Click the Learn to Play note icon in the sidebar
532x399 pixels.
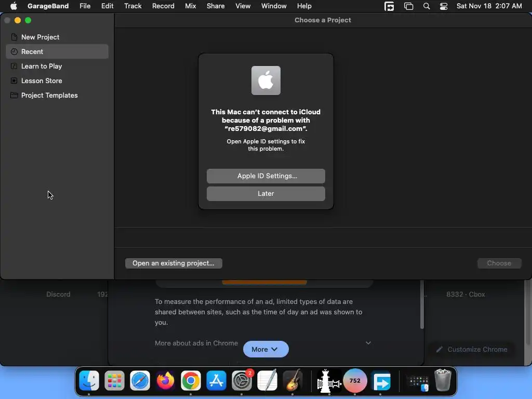click(14, 66)
